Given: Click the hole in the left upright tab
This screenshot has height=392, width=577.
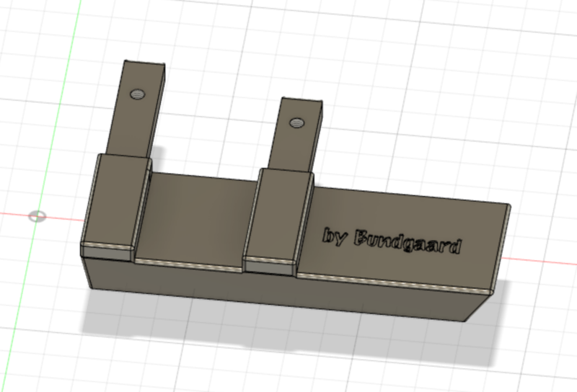Looking at the screenshot, I should (x=137, y=94).
